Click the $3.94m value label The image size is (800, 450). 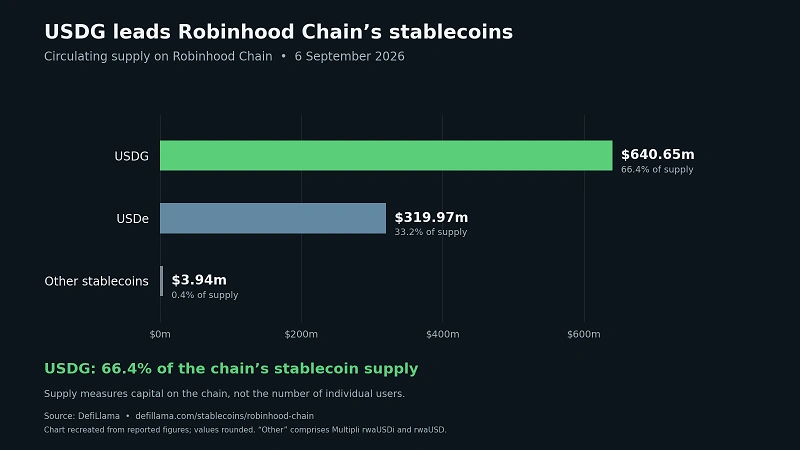click(199, 280)
